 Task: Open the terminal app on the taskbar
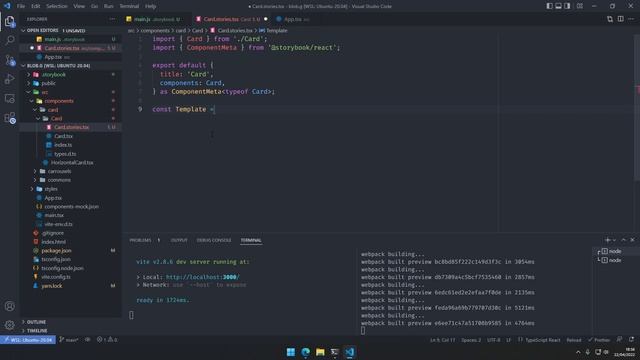tap(335, 352)
